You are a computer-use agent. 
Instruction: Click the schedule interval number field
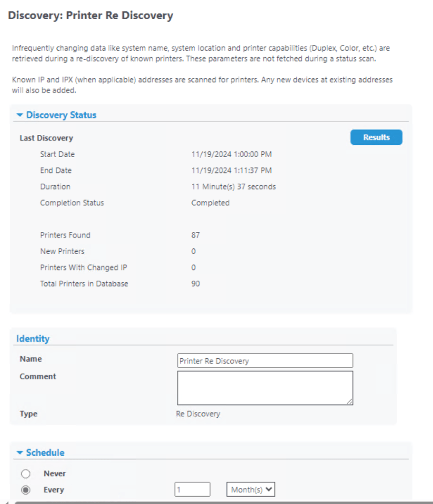[x=192, y=490]
